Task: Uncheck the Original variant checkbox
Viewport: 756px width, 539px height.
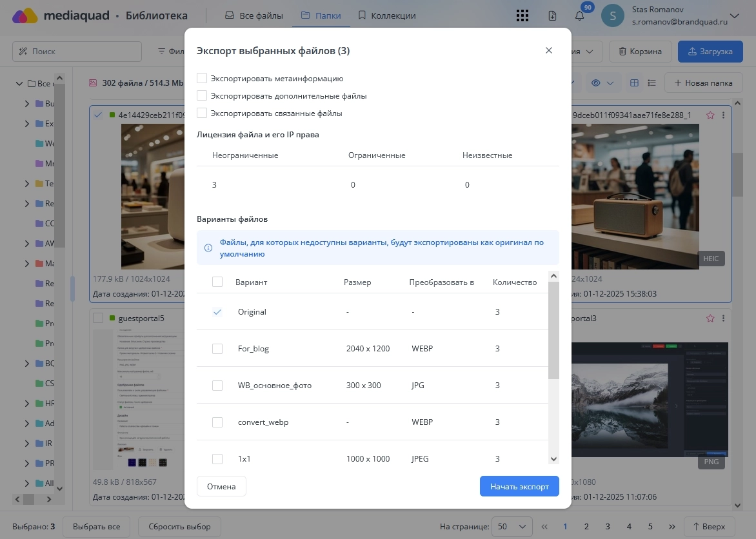Action: tap(217, 312)
